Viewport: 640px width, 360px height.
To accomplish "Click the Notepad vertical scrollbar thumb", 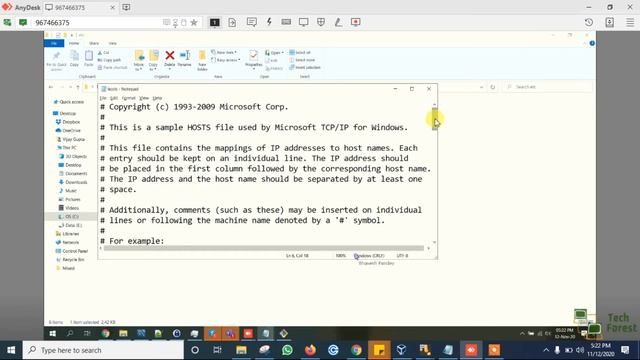I will click(434, 119).
